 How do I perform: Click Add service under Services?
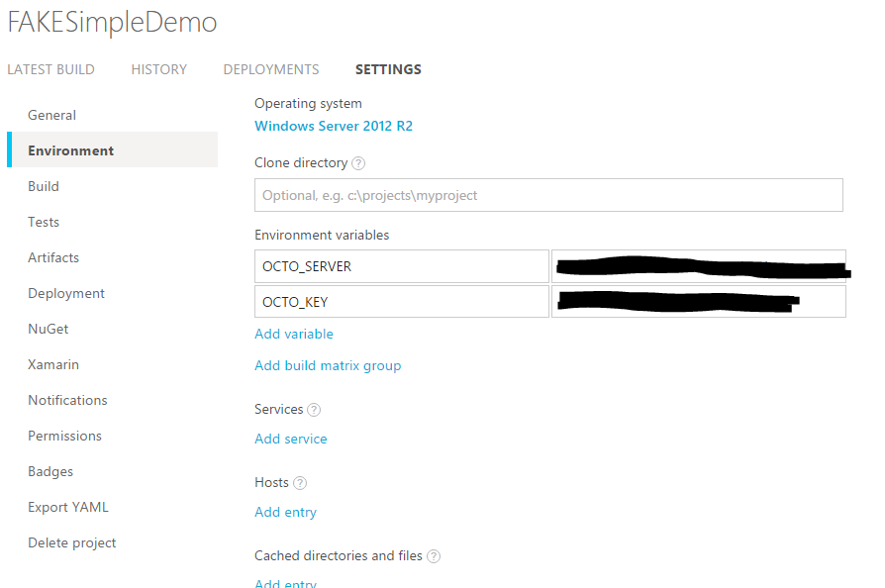(290, 439)
